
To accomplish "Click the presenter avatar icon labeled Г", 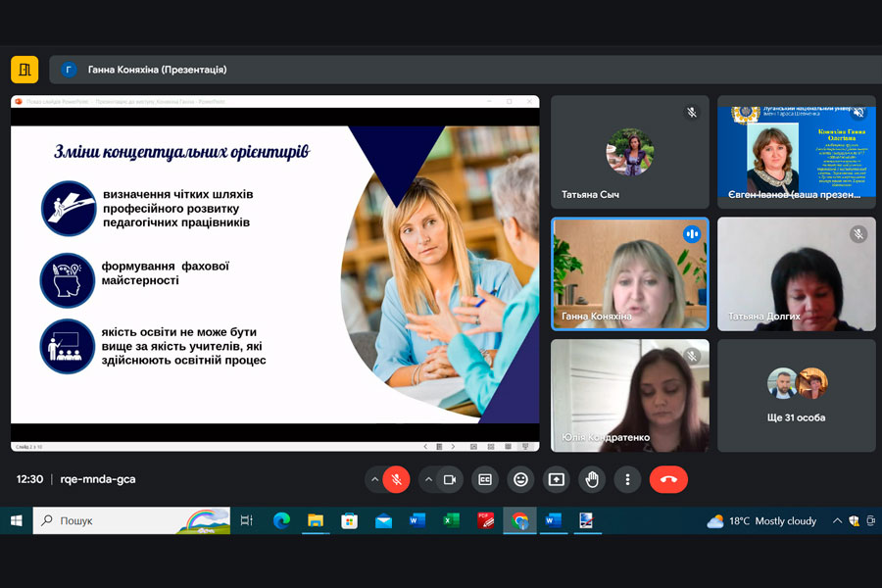I will pyautogui.click(x=69, y=70).
